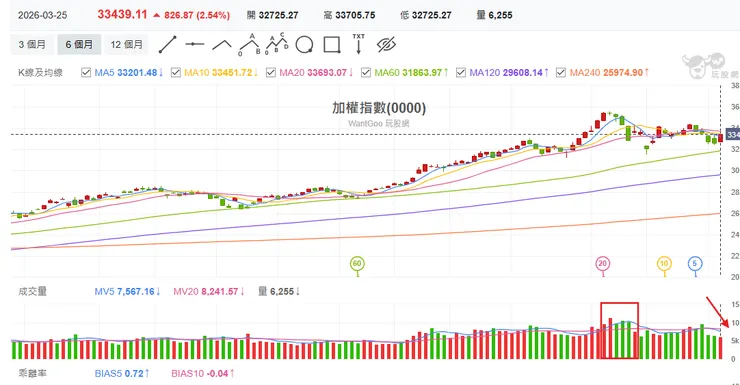Click the 加權指數(0000) chart title
The image size is (740, 385).
click(379, 108)
